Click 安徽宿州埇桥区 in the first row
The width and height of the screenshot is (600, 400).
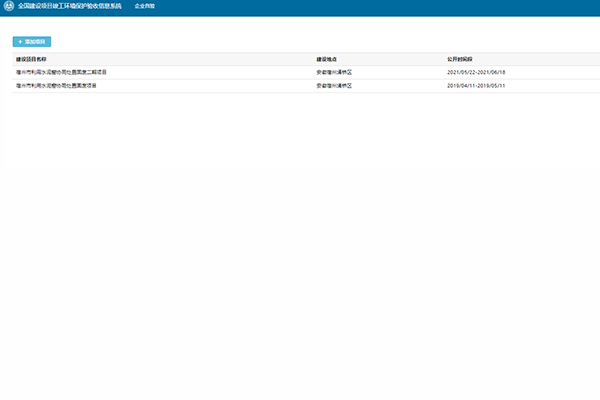coord(334,72)
